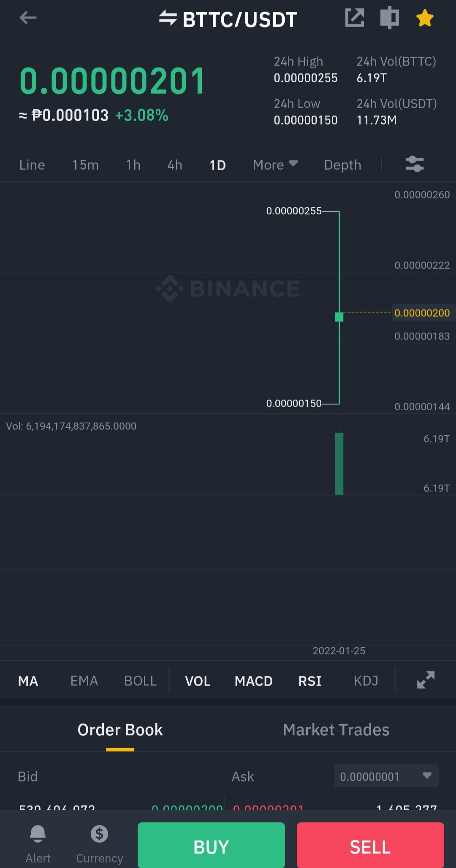456x868 pixels.
Task: Switch to Depth chart view
Action: (x=342, y=165)
